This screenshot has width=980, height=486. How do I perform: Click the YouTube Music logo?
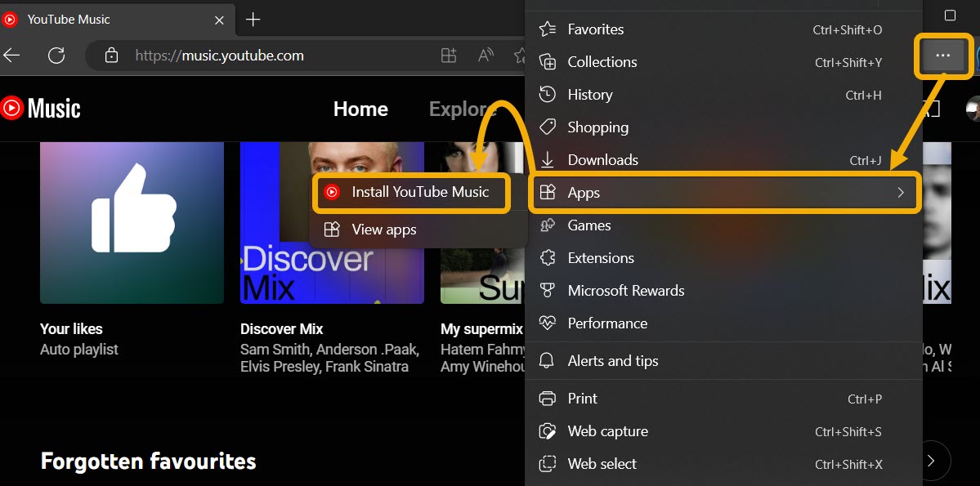pyautogui.click(x=41, y=108)
